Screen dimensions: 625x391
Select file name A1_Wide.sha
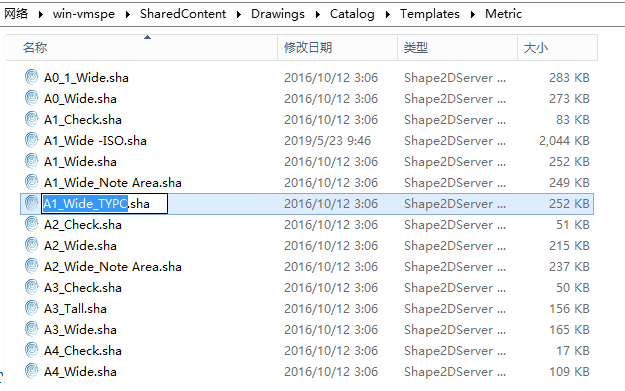pos(80,162)
